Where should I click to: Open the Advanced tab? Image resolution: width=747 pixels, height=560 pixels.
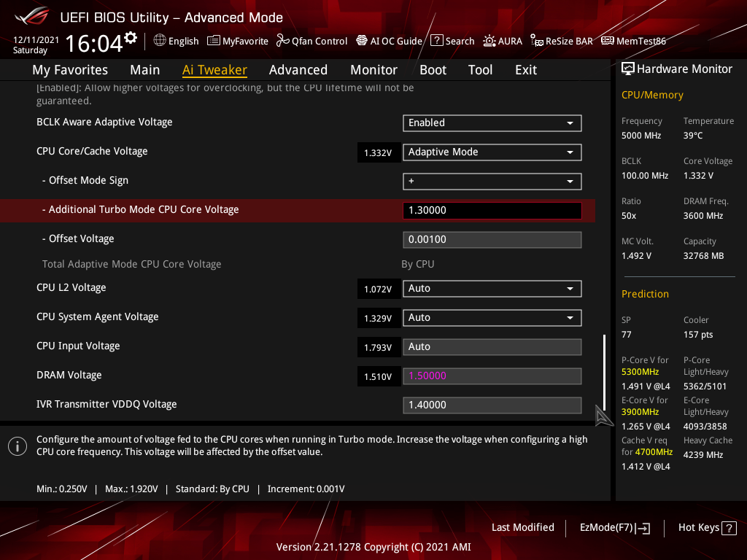pyautogui.click(x=298, y=70)
